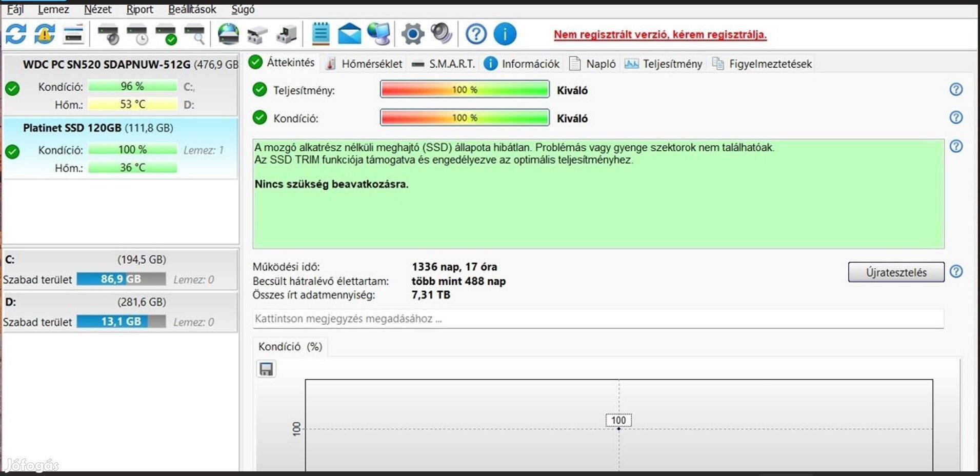
Task: Click the disk icon with clock
Action: coord(137,34)
